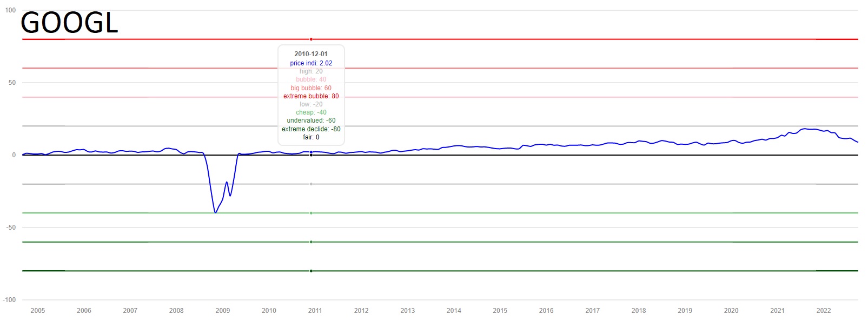The width and height of the screenshot is (868, 328).
Task: Click the 'fair: 0' tooltip entry
Action: pos(311,137)
